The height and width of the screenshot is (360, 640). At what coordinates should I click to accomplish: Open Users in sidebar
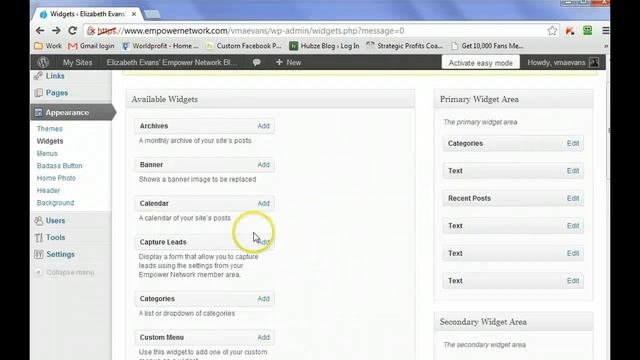55,220
